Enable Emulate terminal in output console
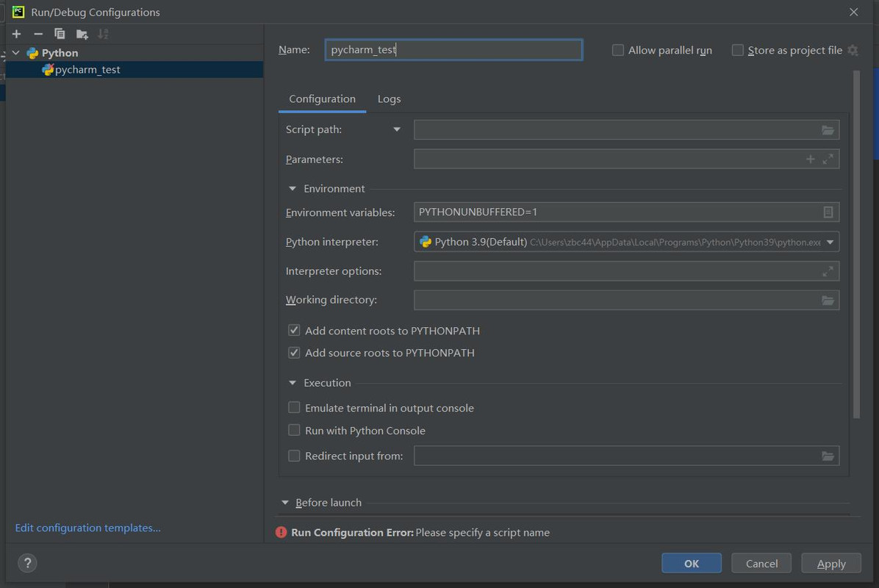Image resolution: width=879 pixels, height=588 pixels. [294, 407]
